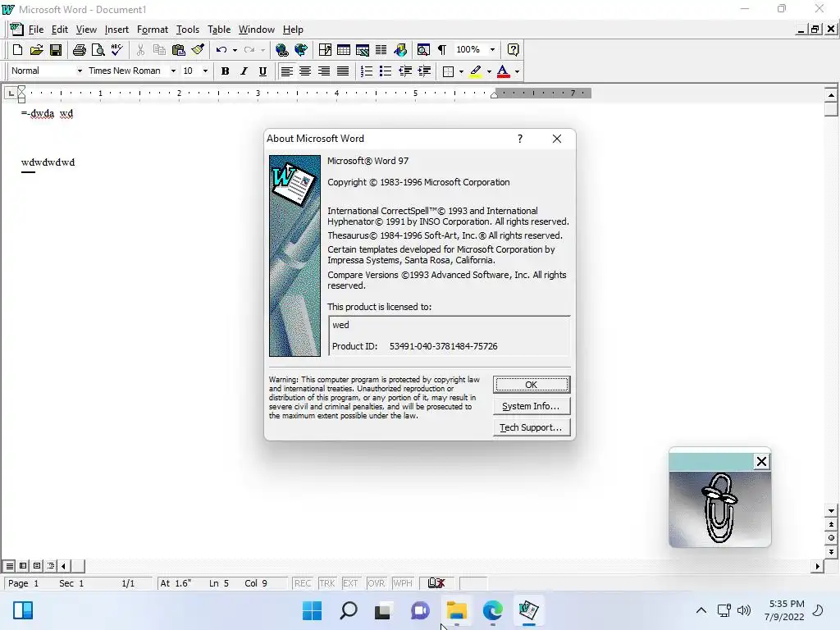Apply bulleted list
Image resolution: width=840 pixels, height=630 pixels.
(x=386, y=71)
